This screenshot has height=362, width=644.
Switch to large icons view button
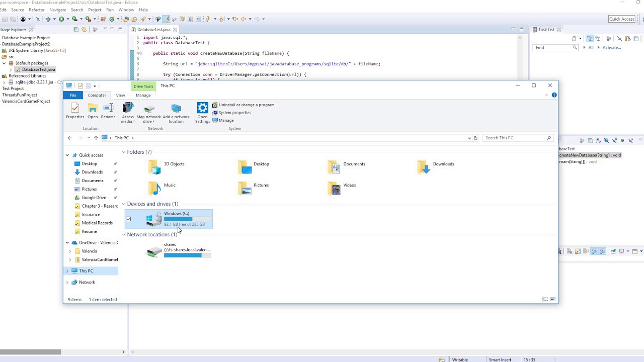(x=553, y=299)
